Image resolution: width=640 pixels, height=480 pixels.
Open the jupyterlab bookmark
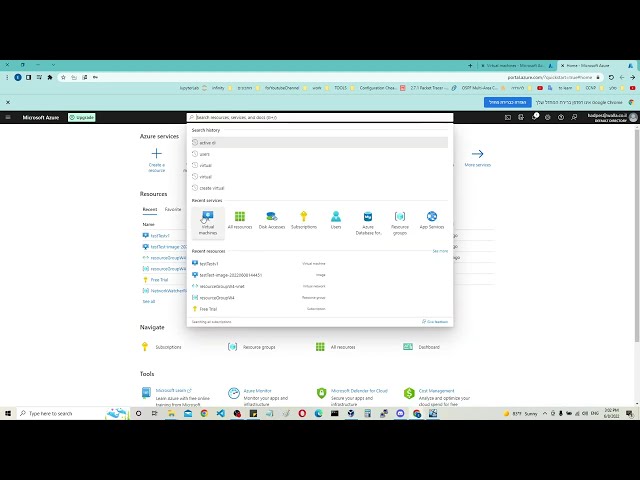(193, 88)
